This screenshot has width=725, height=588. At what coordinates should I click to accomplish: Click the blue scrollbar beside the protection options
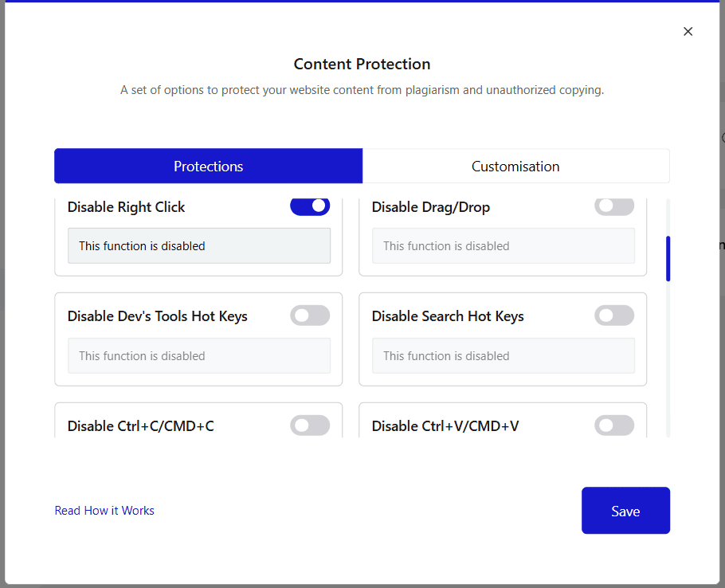point(668,258)
